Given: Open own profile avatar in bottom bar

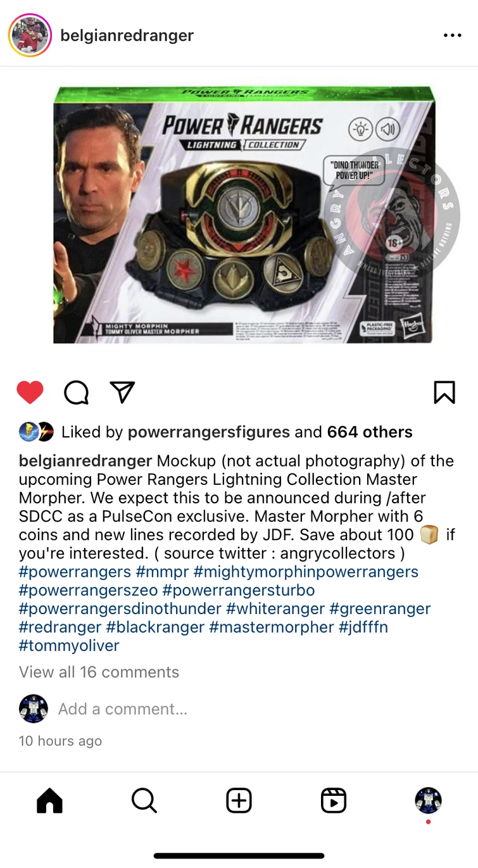Looking at the screenshot, I should [428, 800].
